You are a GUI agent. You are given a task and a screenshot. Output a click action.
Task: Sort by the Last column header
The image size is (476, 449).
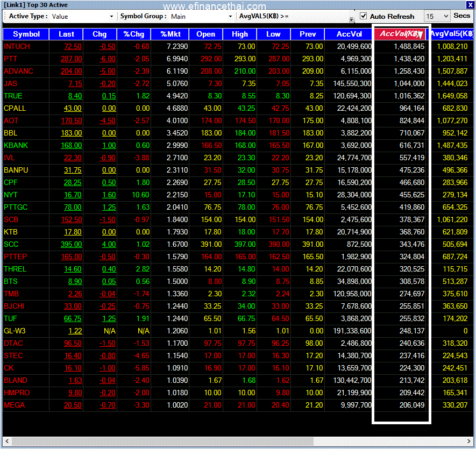pos(66,34)
